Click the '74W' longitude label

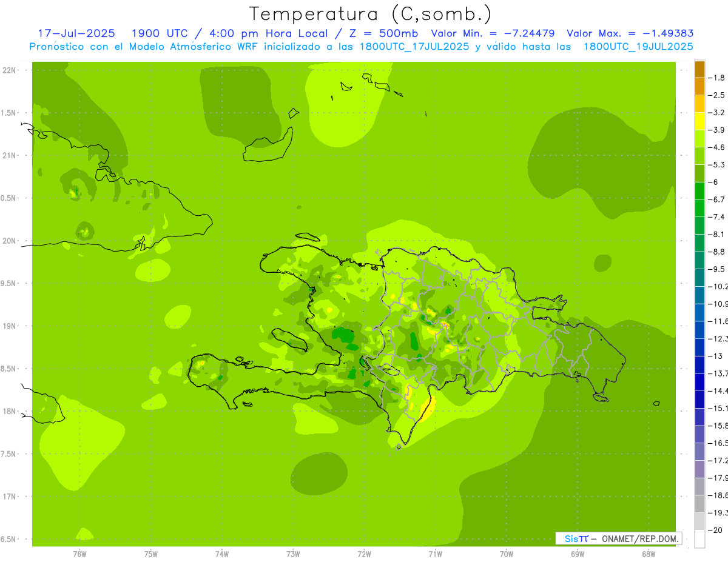click(222, 555)
